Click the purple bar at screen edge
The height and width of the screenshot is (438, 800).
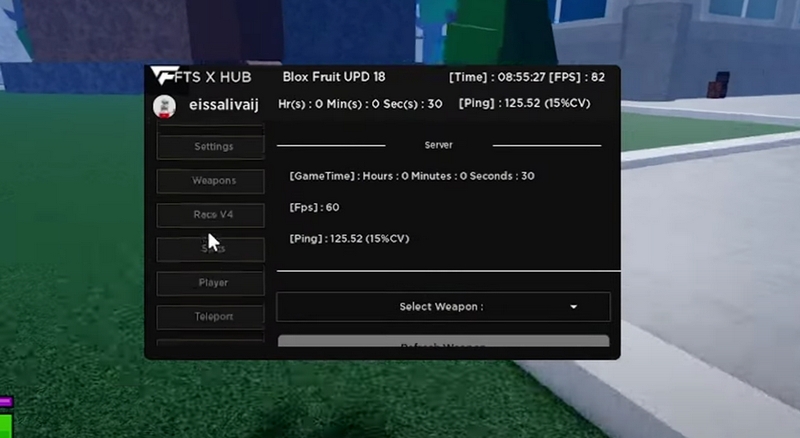click(x=5, y=400)
